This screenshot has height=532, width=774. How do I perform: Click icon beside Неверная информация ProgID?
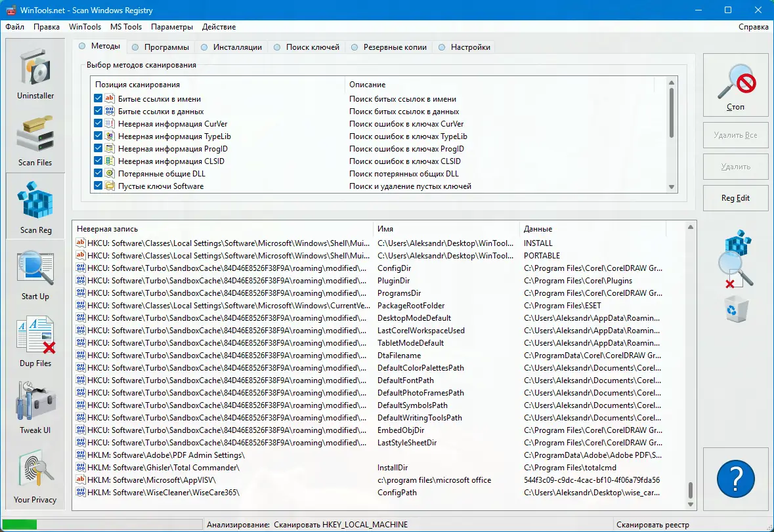[x=110, y=148]
